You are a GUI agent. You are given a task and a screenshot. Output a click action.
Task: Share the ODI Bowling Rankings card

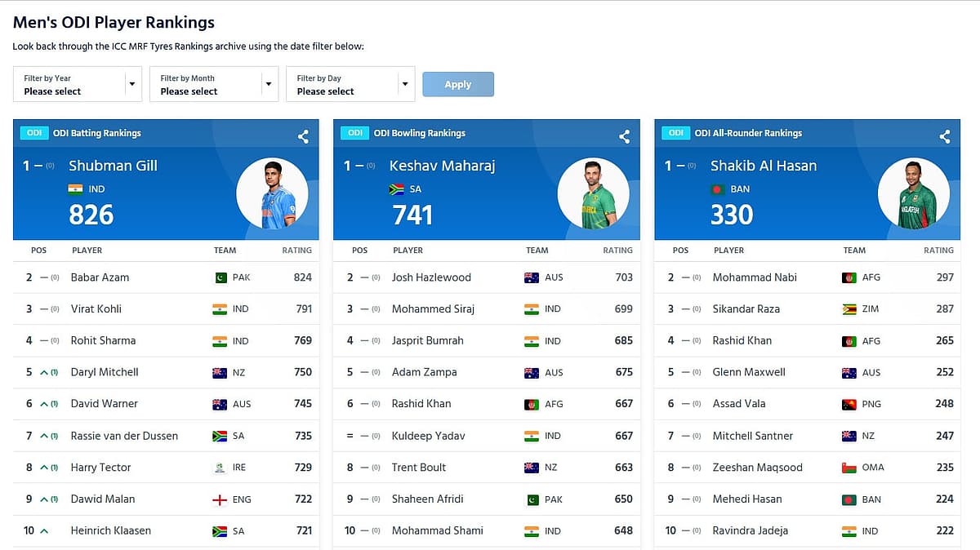[624, 136]
